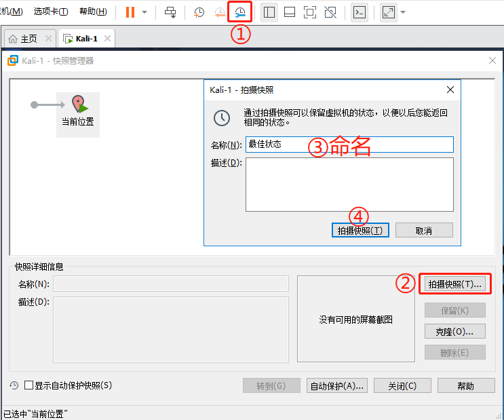Screen dimensions: 504x420
Task: Click the VMware icon in manager title bar
Action: point(13,60)
